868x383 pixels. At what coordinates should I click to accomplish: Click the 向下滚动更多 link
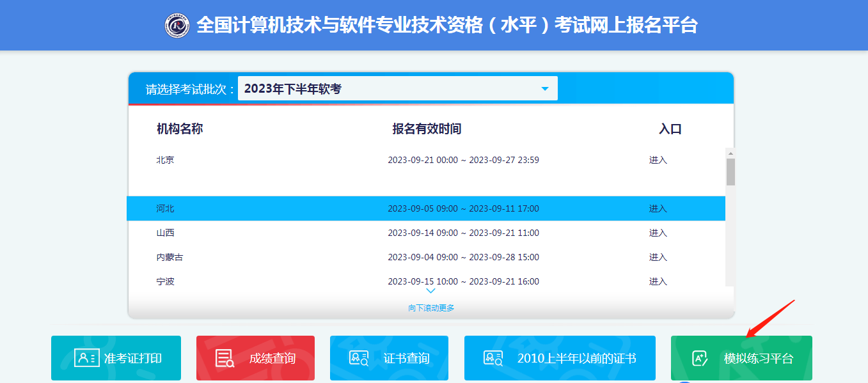tap(431, 308)
